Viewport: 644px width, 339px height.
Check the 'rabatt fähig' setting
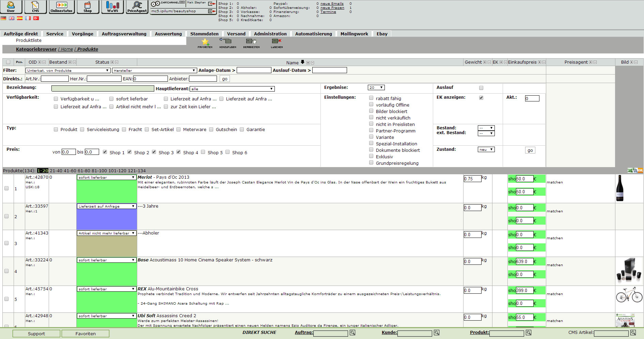pyautogui.click(x=371, y=98)
